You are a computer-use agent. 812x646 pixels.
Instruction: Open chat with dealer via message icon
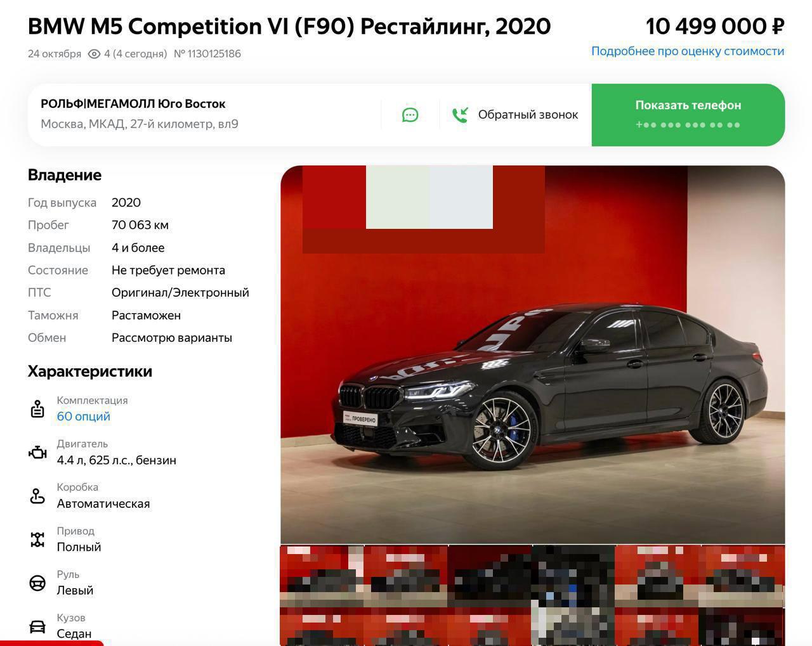coord(410,115)
